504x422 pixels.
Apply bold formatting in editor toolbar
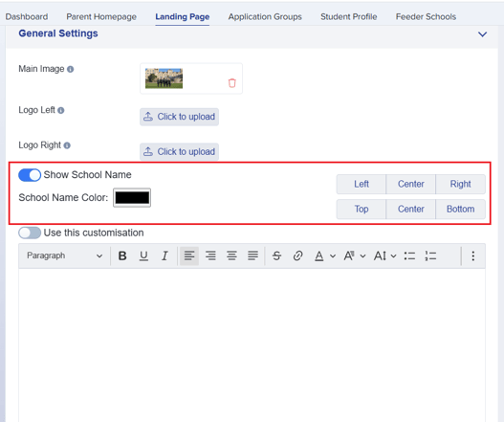pos(122,256)
